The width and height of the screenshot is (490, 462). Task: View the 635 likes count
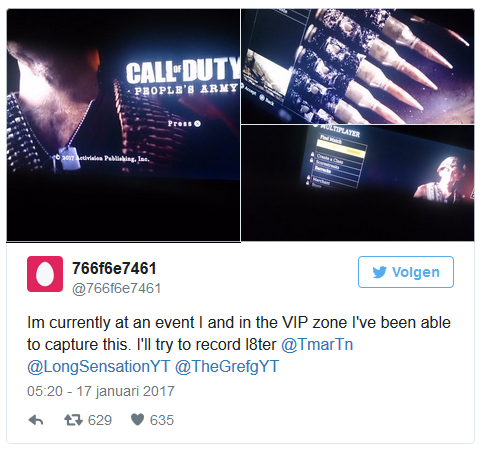coord(162,420)
